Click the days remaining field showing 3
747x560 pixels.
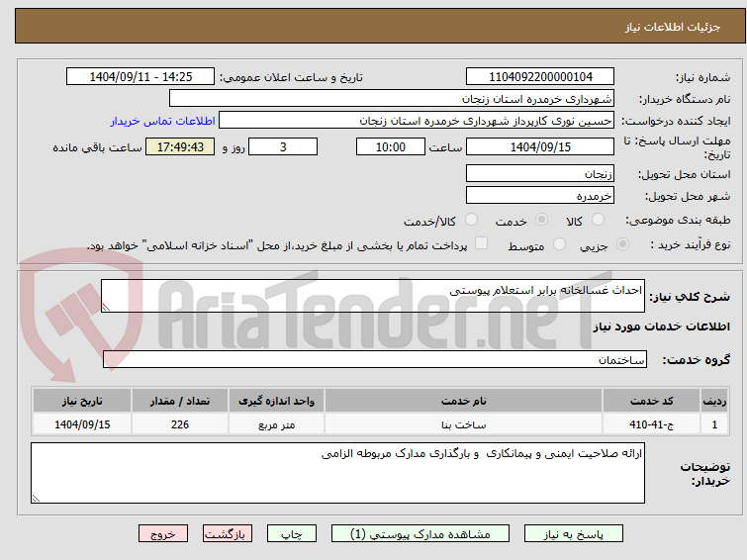click(x=283, y=146)
